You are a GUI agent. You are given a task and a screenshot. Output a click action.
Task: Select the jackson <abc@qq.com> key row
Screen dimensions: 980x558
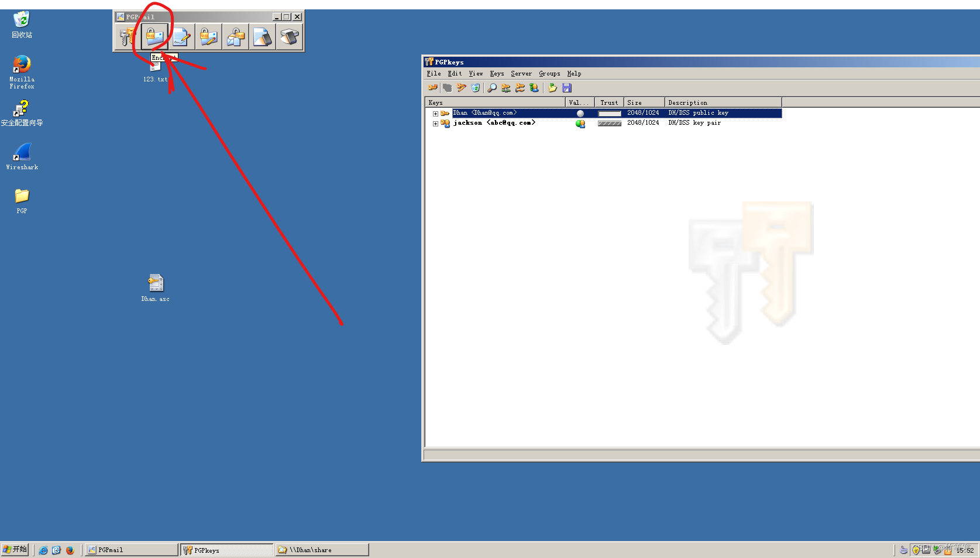click(x=603, y=123)
